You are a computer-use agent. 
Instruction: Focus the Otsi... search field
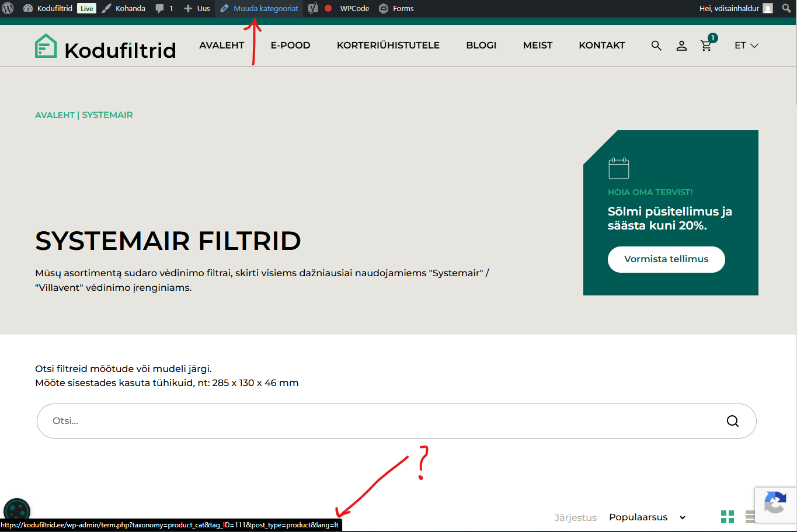[x=396, y=421]
